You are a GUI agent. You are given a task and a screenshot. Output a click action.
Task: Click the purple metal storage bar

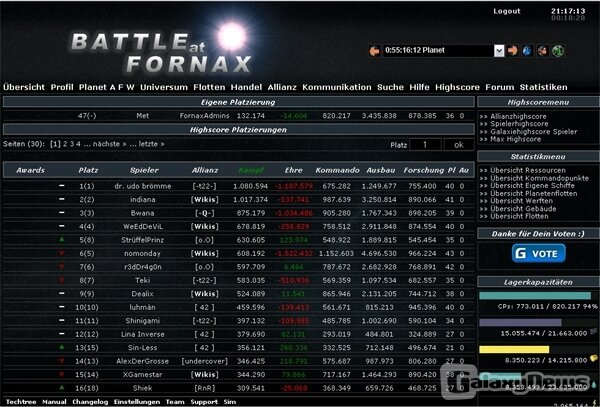click(x=520, y=322)
